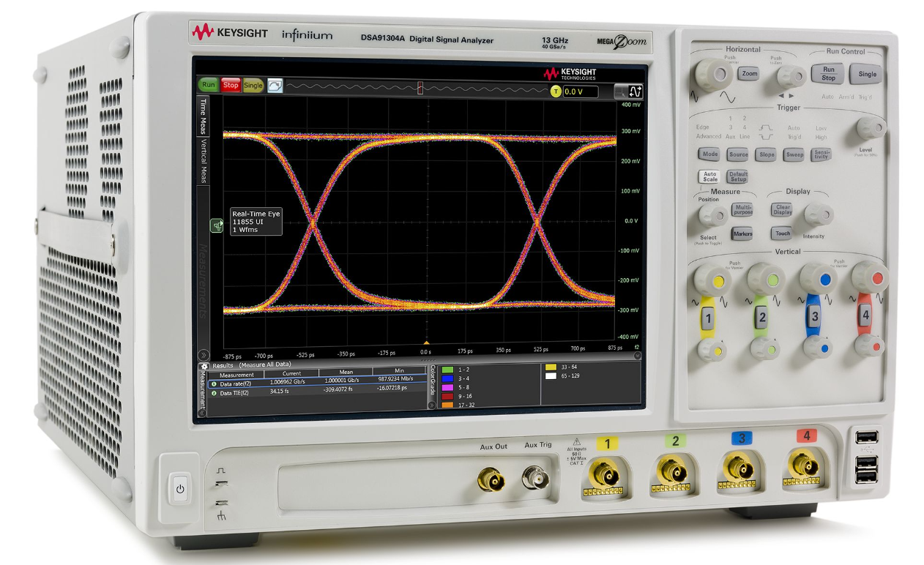Click the trigger Level knob
Image resolution: width=924 pixels, height=565 pixels.
click(871, 128)
